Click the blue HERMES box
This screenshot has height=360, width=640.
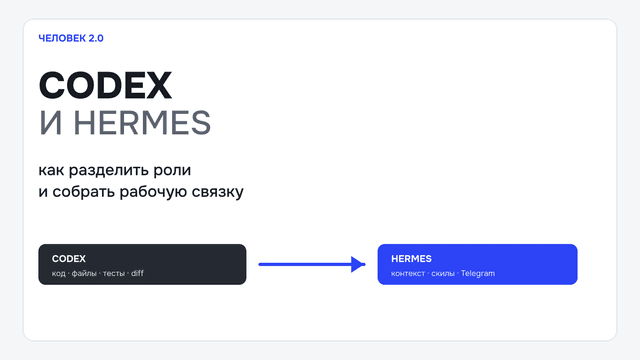477,264
